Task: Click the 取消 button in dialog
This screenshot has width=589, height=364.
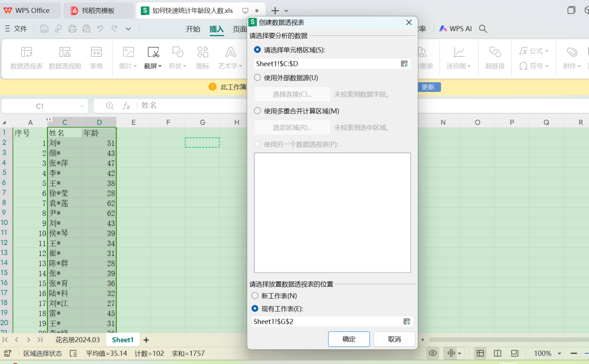Action: pyautogui.click(x=394, y=339)
